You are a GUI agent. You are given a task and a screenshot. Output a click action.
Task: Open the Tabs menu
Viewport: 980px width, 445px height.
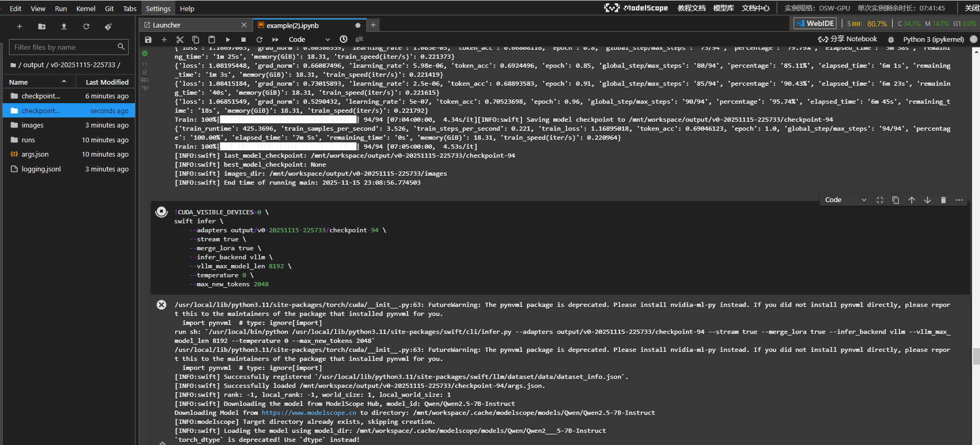pos(130,8)
